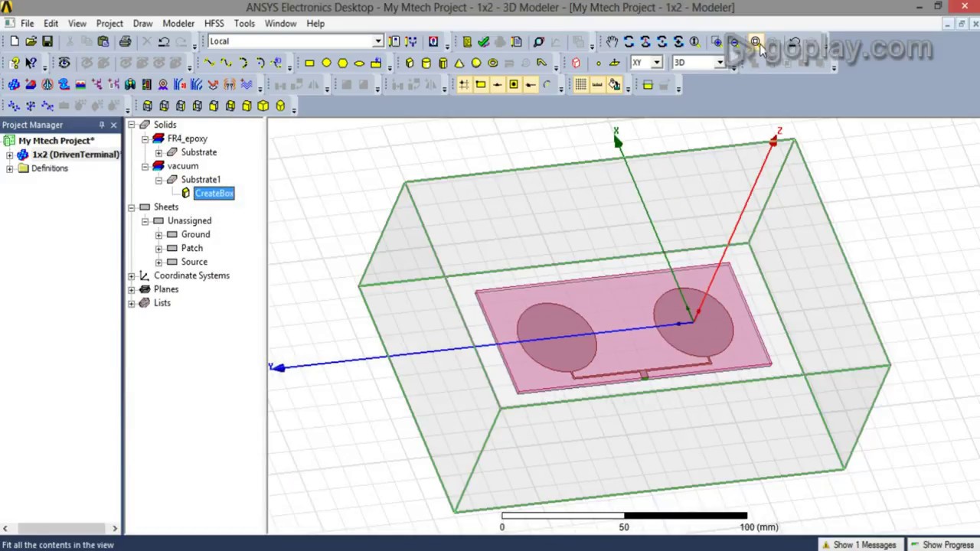980x551 pixels.
Task: Select the Draw line tool
Action: [x=208, y=63]
